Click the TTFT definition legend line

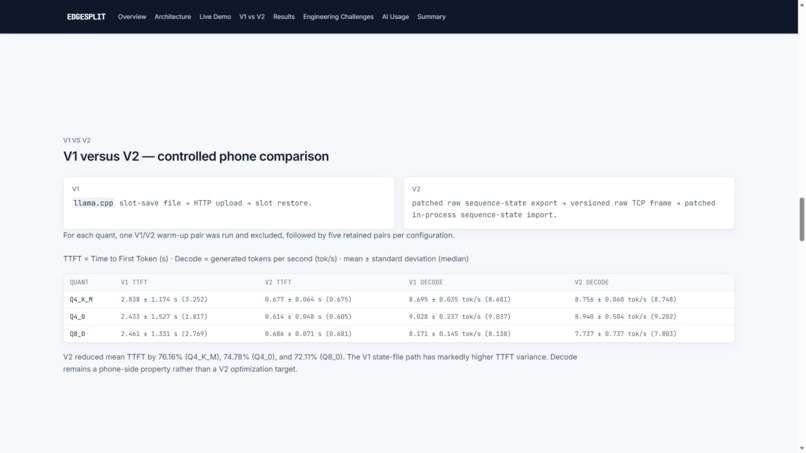[266, 259]
